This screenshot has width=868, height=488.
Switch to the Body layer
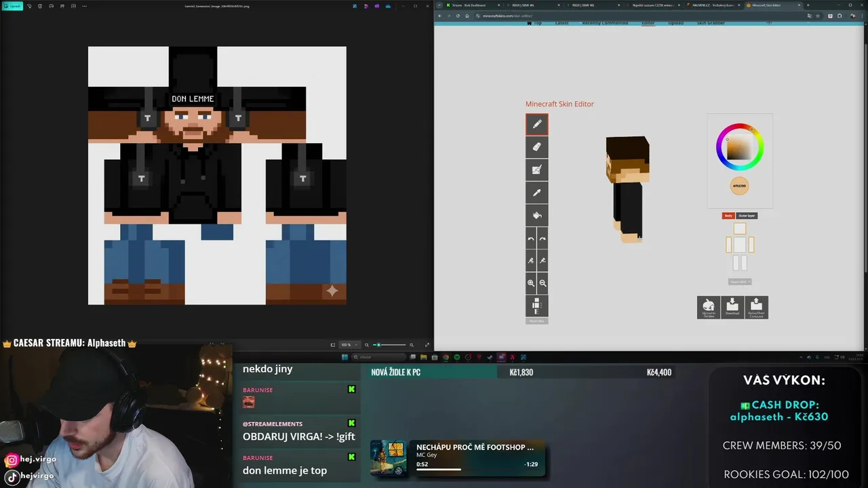click(728, 216)
